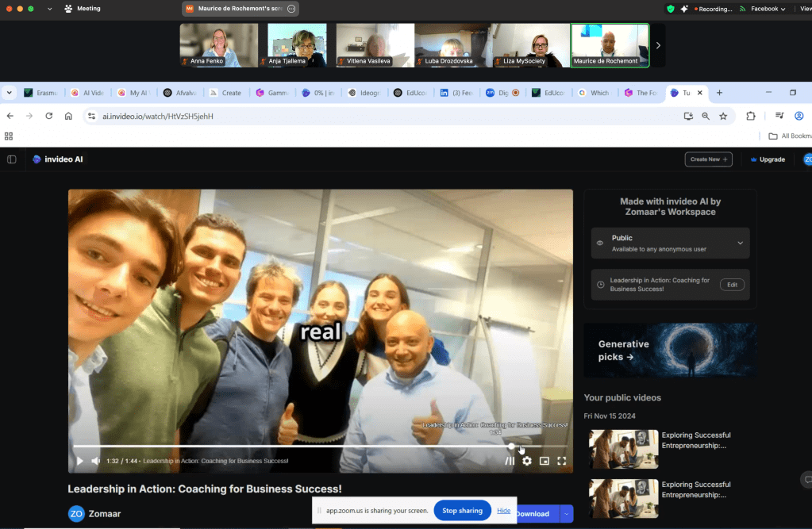Reload the invideo page
This screenshot has height=529, width=812.
[x=49, y=116]
